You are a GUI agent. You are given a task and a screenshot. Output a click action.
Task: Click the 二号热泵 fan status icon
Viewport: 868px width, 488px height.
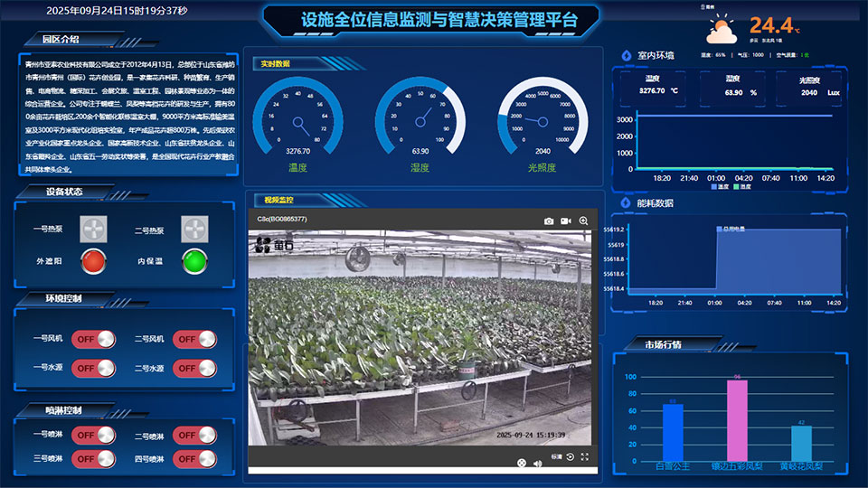click(193, 230)
